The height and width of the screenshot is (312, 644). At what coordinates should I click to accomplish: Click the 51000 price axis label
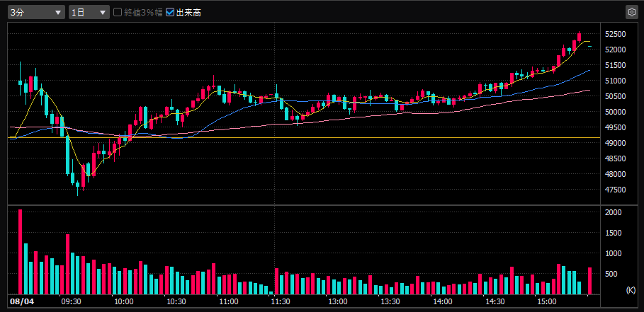point(615,81)
